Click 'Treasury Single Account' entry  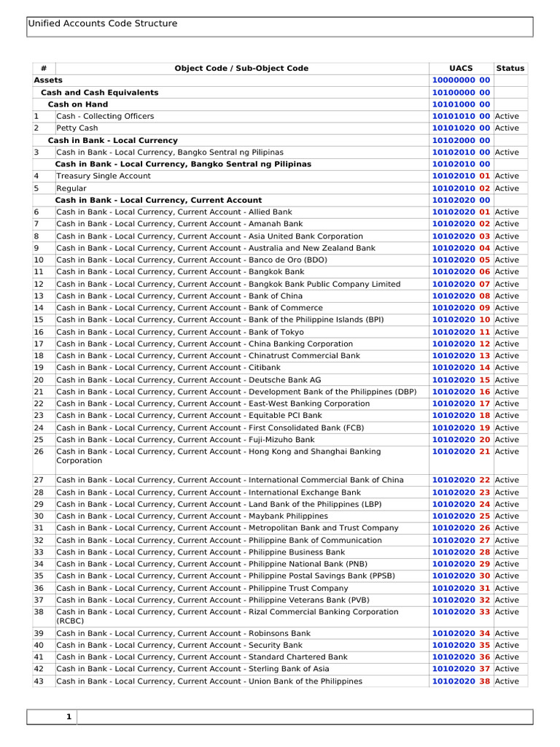point(104,176)
